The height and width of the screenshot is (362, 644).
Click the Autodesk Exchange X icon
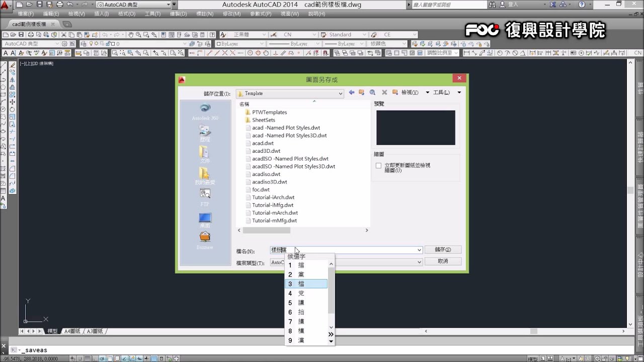[552, 5]
